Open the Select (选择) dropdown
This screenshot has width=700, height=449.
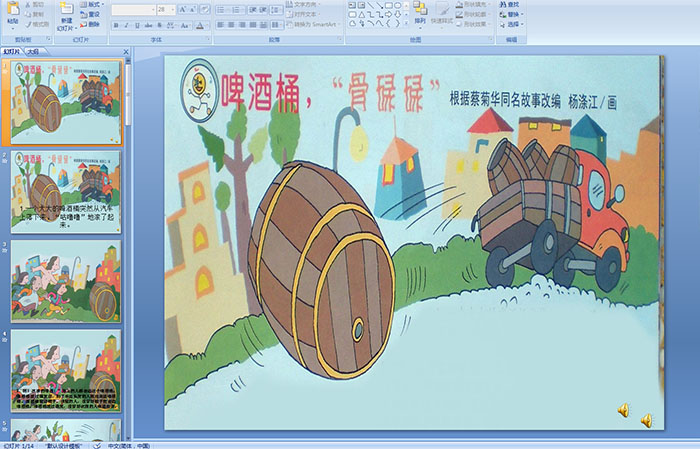512,24
